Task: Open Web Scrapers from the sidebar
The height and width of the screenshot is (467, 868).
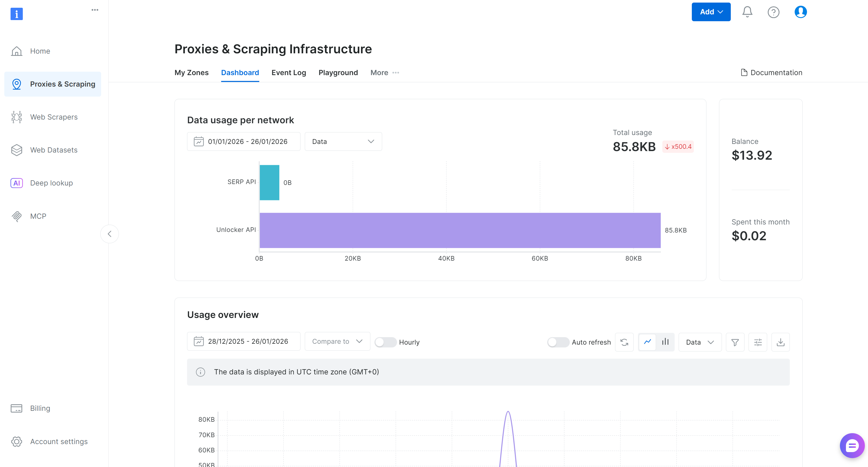Action: point(54,117)
